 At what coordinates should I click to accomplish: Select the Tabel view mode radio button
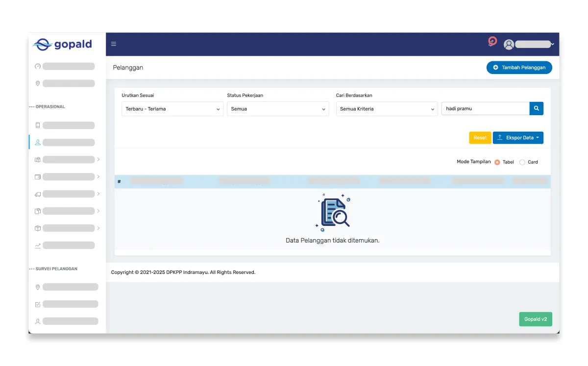[x=498, y=162]
